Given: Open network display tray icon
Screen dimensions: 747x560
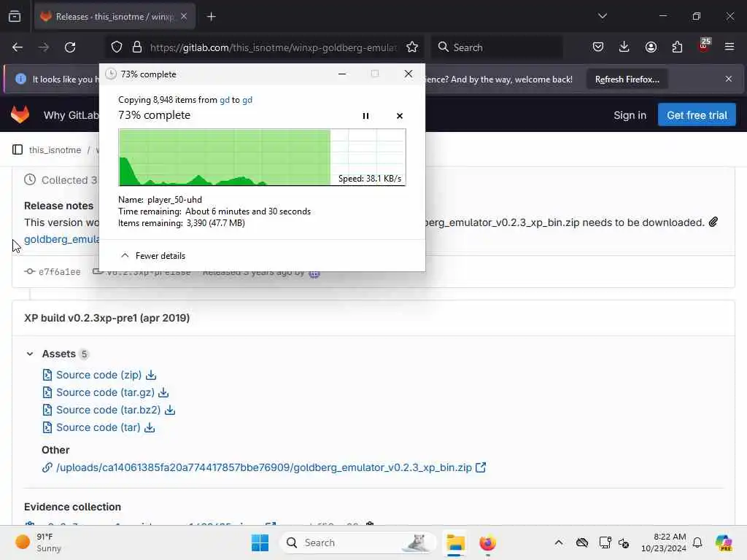Looking at the screenshot, I should coord(605,542).
